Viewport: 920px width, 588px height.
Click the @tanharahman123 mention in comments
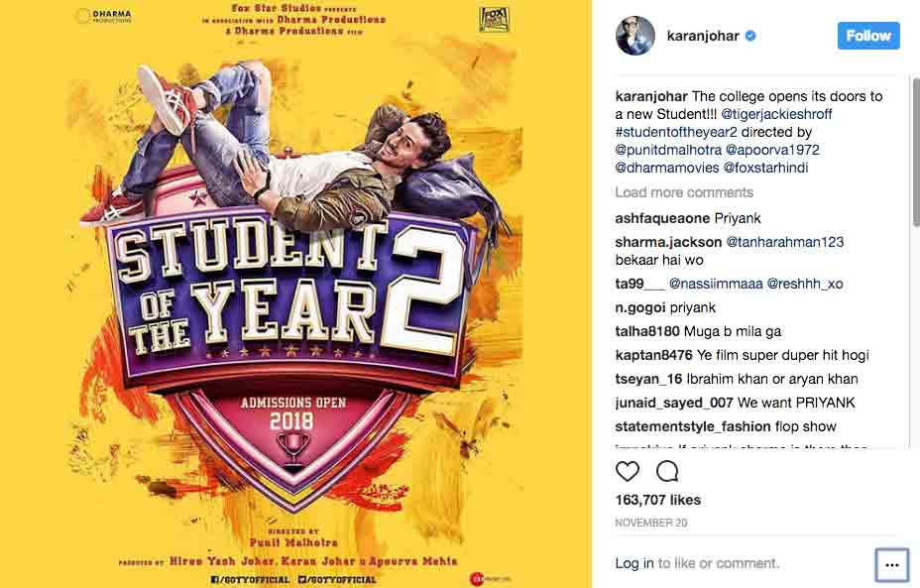click(x=785, y=242)
